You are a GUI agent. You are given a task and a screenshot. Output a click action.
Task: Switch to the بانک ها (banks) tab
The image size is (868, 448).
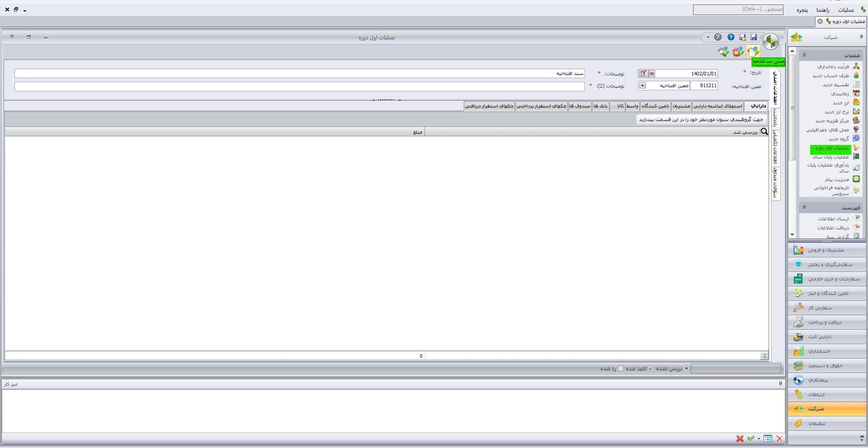coord(601,106)
